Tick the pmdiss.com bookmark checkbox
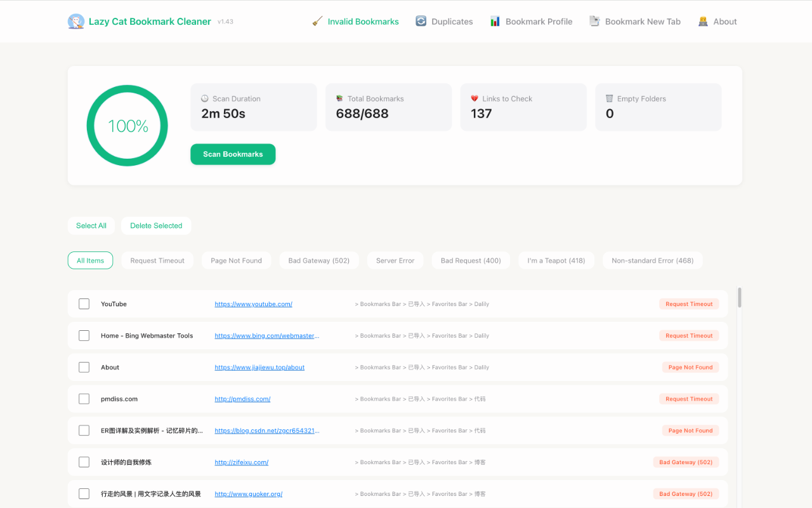 tap(84, 399)
